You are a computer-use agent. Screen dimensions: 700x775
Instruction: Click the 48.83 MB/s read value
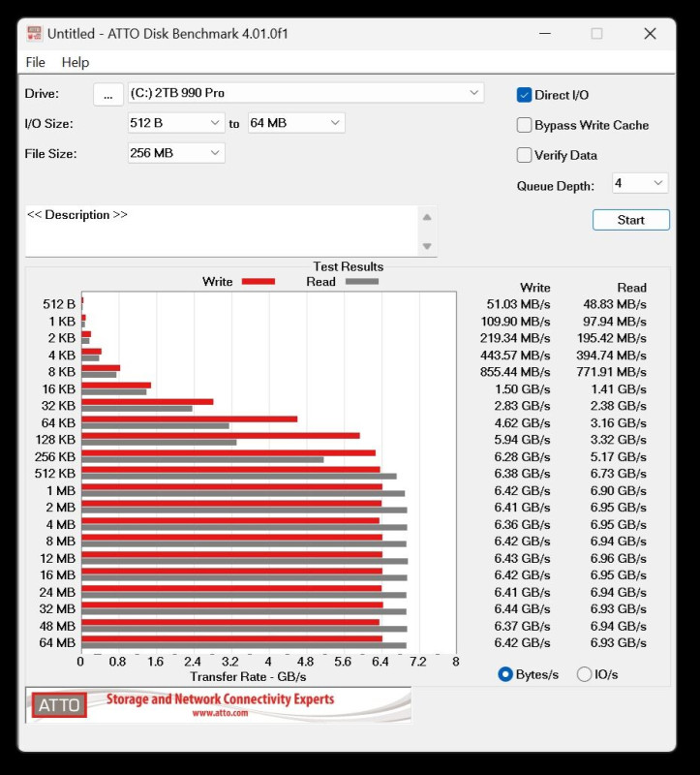[615, 304]
